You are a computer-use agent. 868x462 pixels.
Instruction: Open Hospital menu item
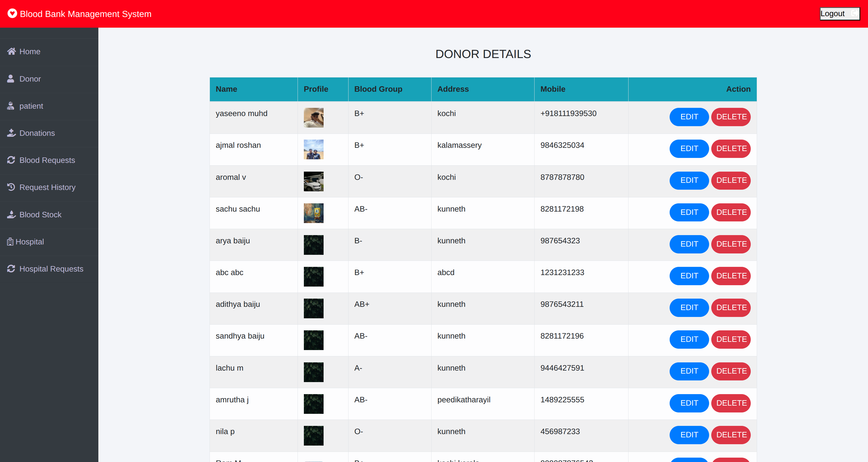[49, 242]
